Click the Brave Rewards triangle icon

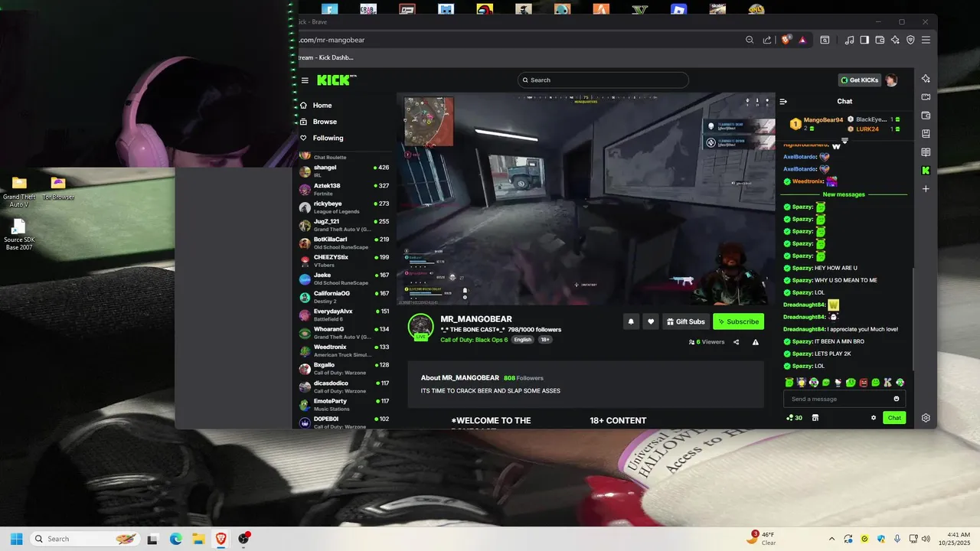tap(802, 40)
